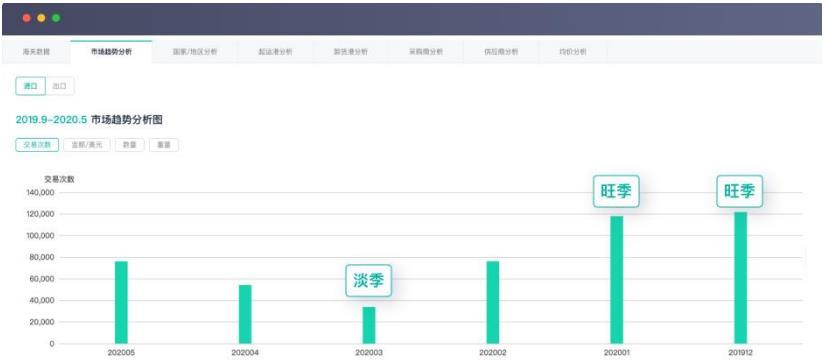Screen dimensions: 826x363
Task: Click the 202002 bar in chart
Action: pos(493,302)
